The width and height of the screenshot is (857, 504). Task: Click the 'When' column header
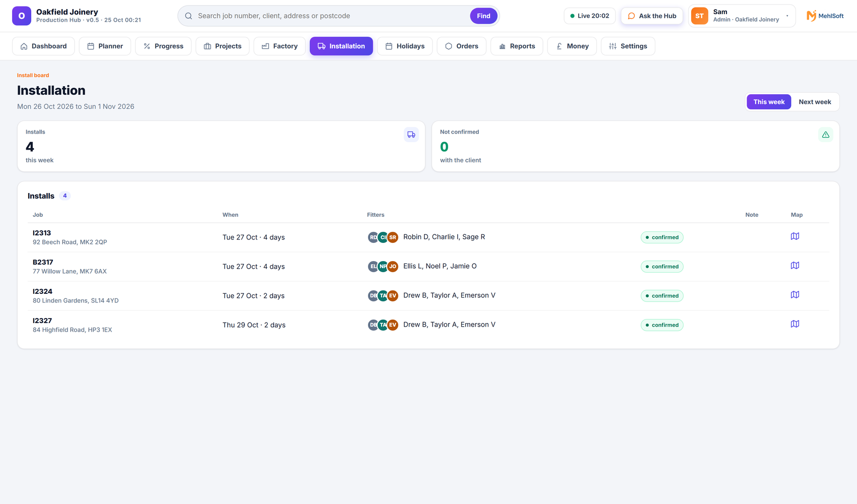tap(230, 215)
